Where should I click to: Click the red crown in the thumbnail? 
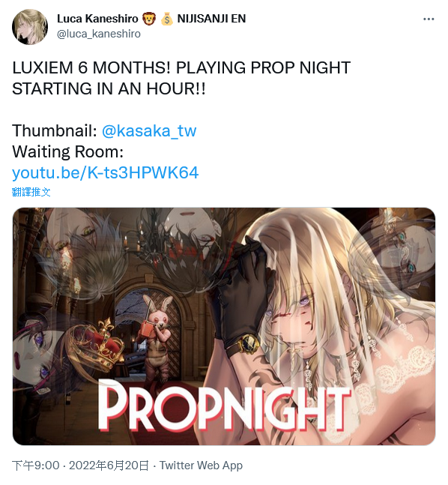pyautogui.click(x=98, y=344)
